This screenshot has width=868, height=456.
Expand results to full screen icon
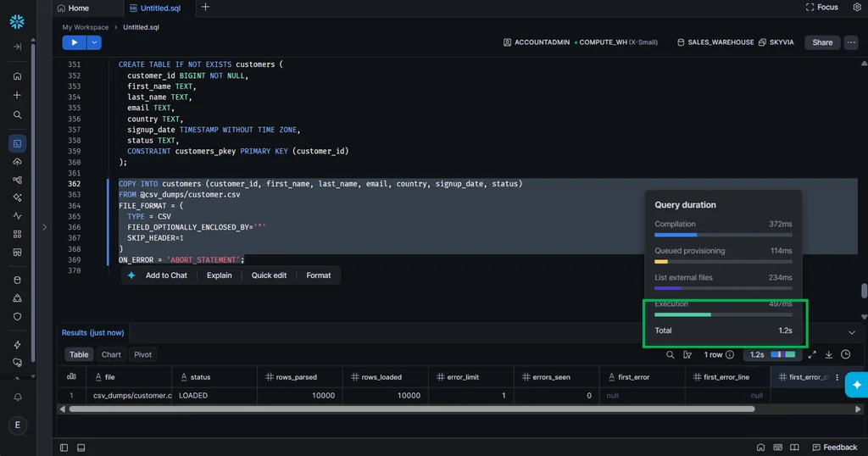click(812, 355)
